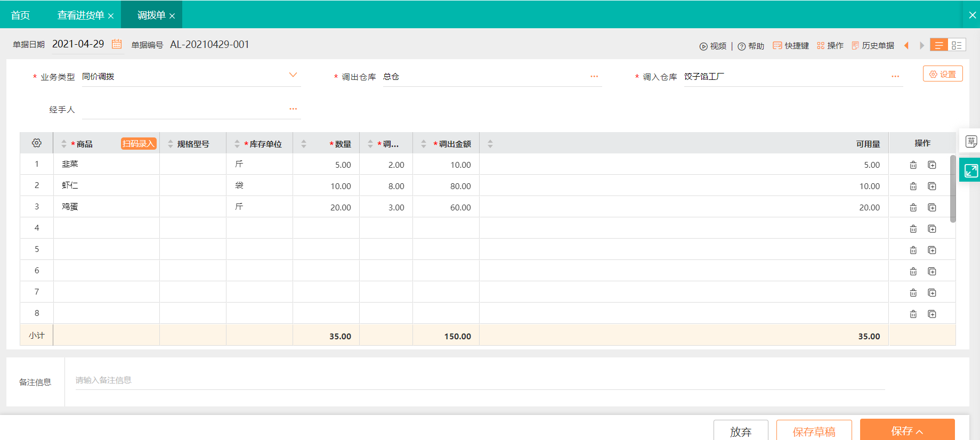Switch to 查看进货单 tab
Screen dimensions: 980x440
(x=80, y=15)
